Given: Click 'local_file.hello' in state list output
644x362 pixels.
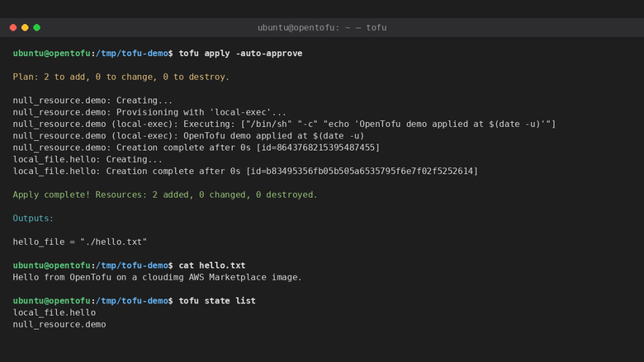Looking at the screenshot, I should (54, 313).
